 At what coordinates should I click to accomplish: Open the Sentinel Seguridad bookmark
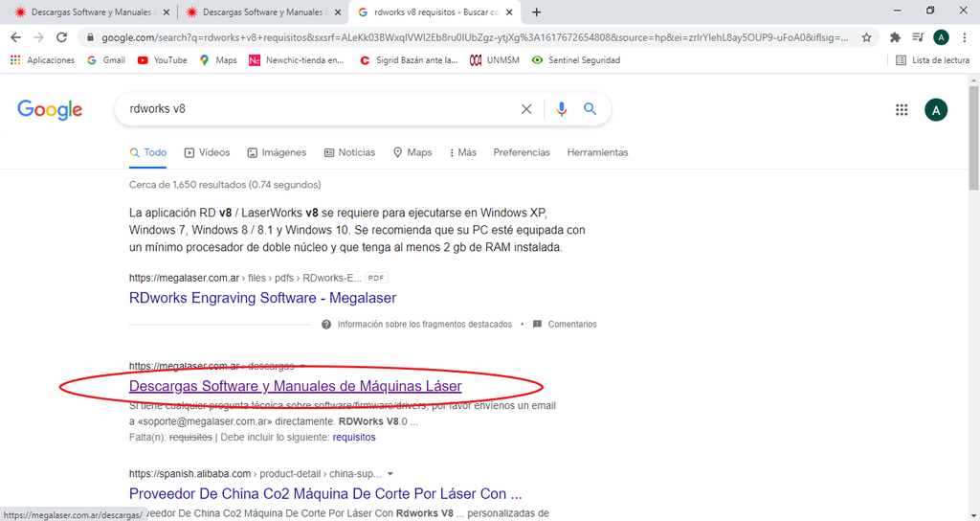575,60
